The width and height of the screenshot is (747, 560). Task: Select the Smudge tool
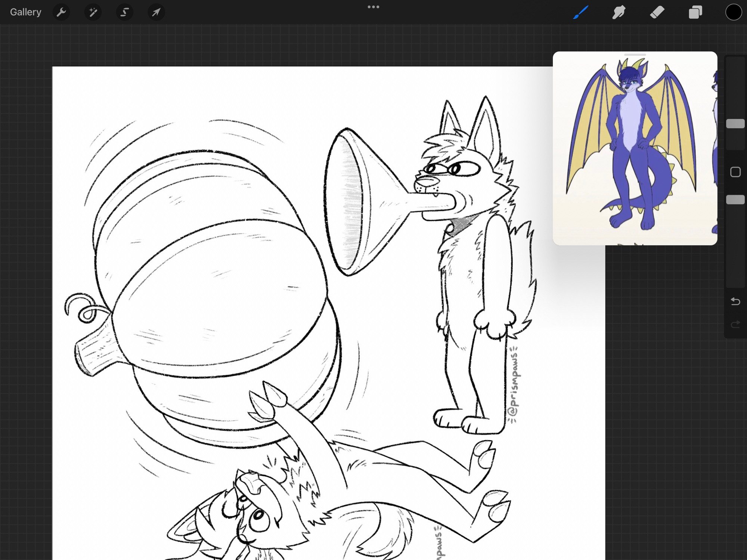click(619, 12)
